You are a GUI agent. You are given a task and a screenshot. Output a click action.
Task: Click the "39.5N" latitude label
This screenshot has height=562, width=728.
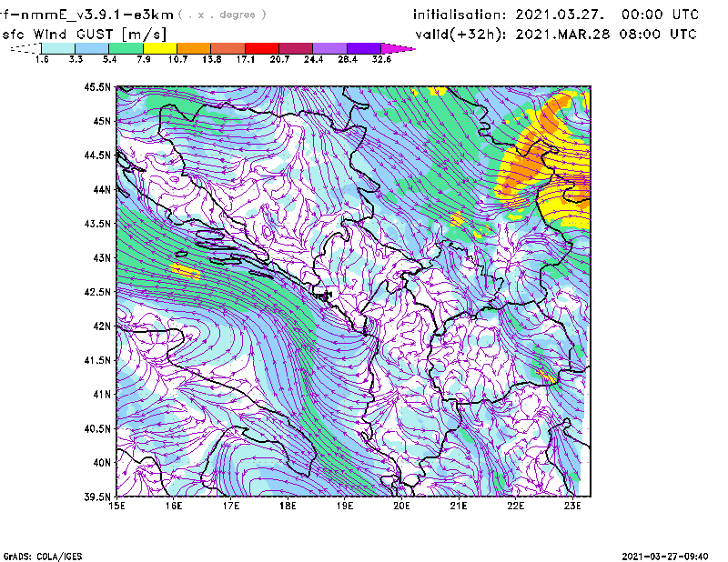[97, 497]
